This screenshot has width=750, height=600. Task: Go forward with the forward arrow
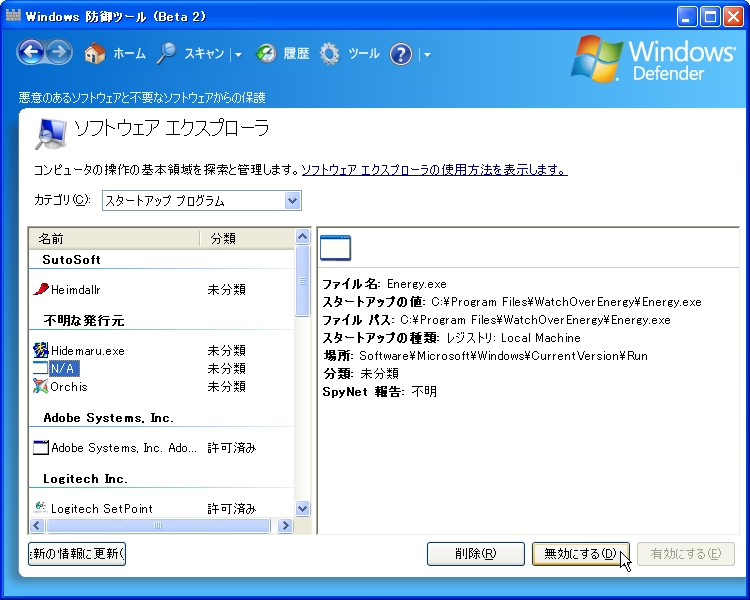[59, 52]
